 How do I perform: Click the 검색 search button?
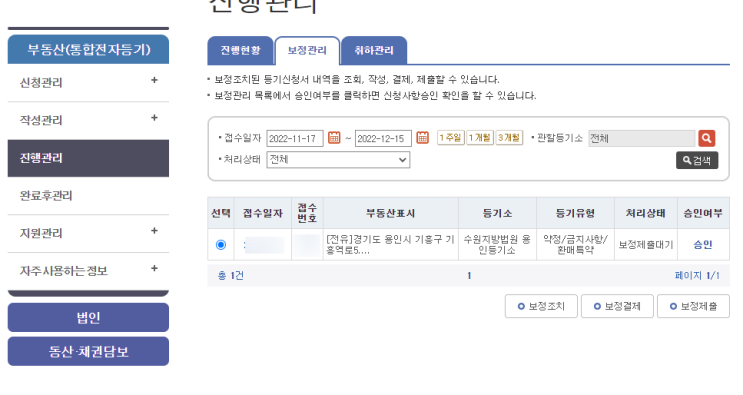(x=697, y=160)
